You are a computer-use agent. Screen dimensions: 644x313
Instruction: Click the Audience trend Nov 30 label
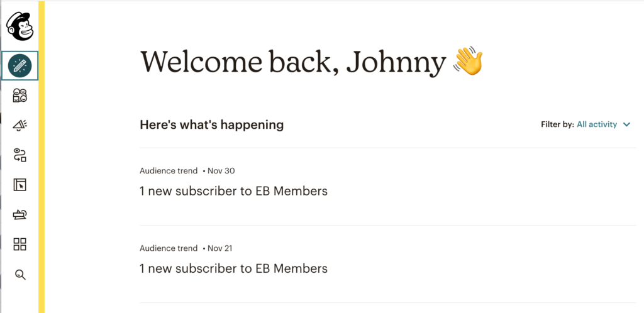(x=187, y=171)
